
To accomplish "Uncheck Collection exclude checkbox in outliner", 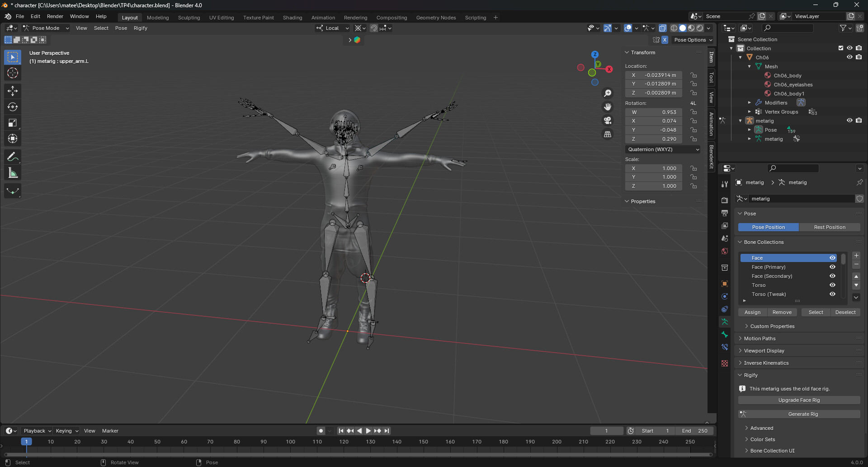I will point(841,48).
